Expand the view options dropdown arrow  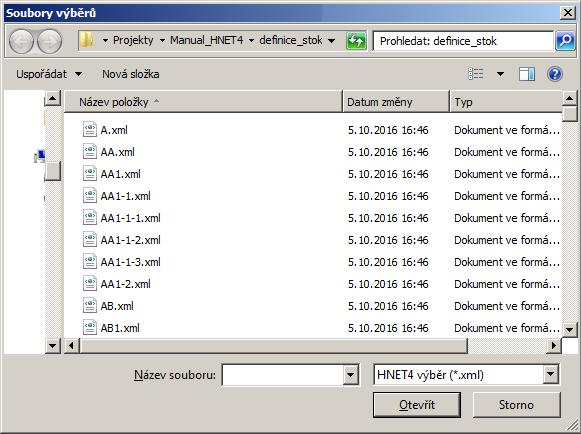pos(500,74)
